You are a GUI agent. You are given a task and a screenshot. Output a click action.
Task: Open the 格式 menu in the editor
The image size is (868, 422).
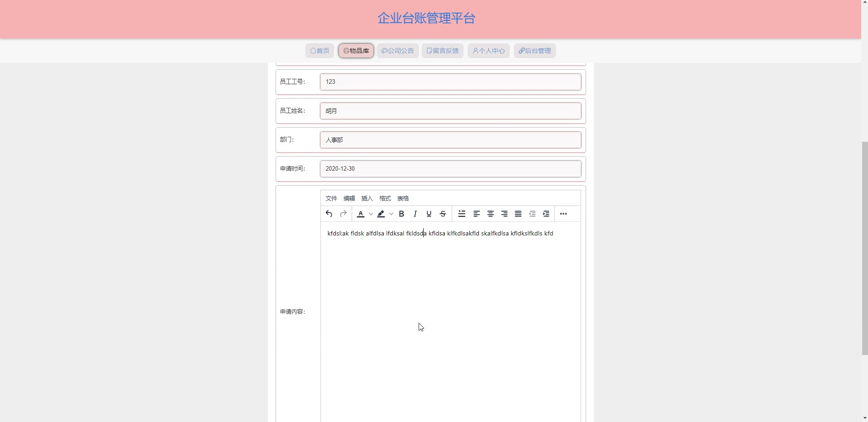(385, 198)
